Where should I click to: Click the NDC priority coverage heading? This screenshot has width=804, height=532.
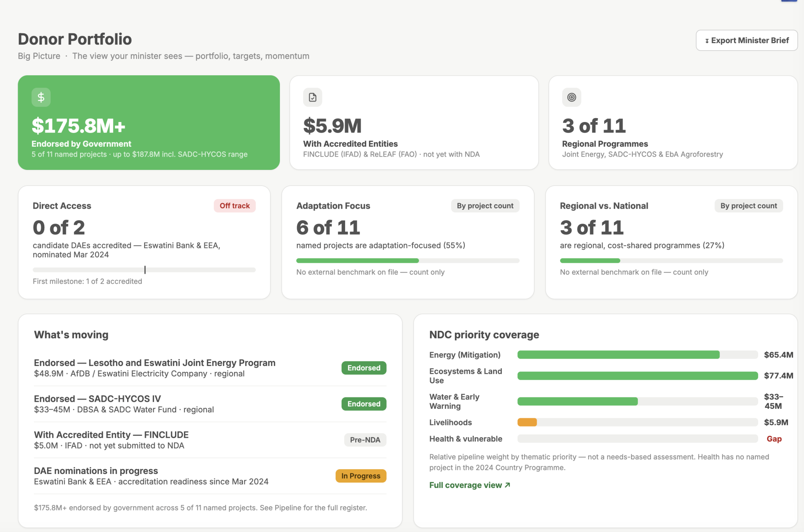point(484,335)
